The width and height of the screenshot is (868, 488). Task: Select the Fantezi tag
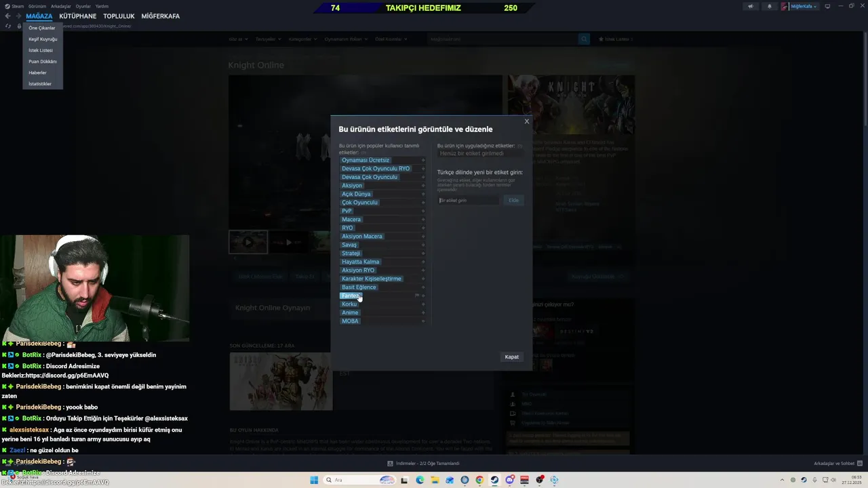(351, 296)
